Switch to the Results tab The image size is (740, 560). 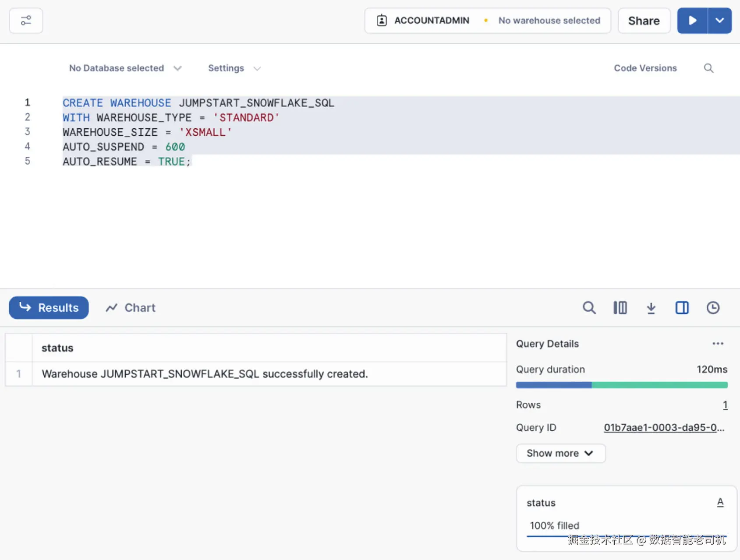49,308
